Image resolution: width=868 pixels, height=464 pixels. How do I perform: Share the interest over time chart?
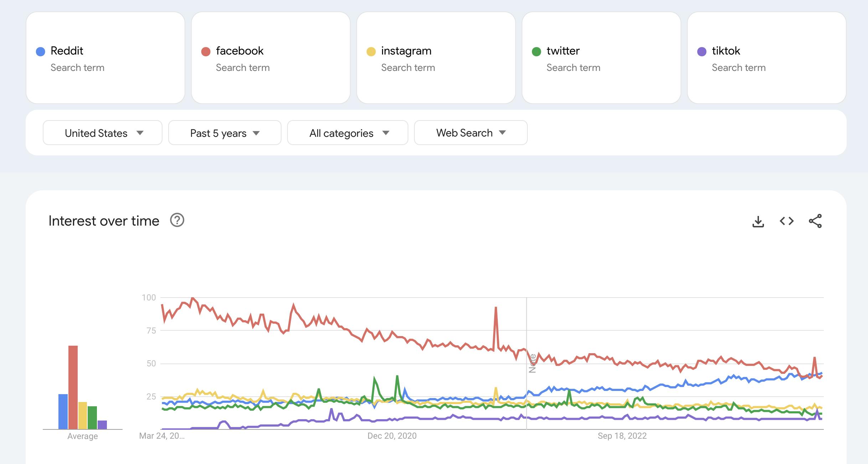point(815,221)
